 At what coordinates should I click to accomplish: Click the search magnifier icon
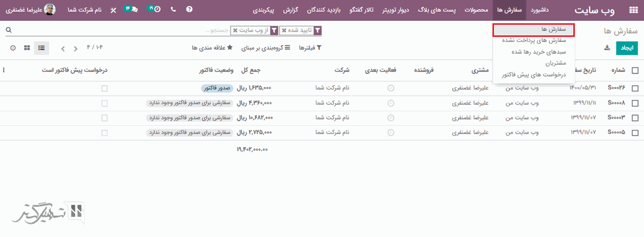(x=8, y=31)
